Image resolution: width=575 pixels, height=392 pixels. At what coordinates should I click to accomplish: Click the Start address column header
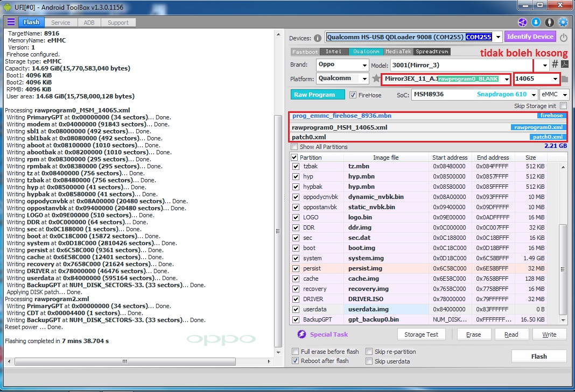click(x=450, y=158)
